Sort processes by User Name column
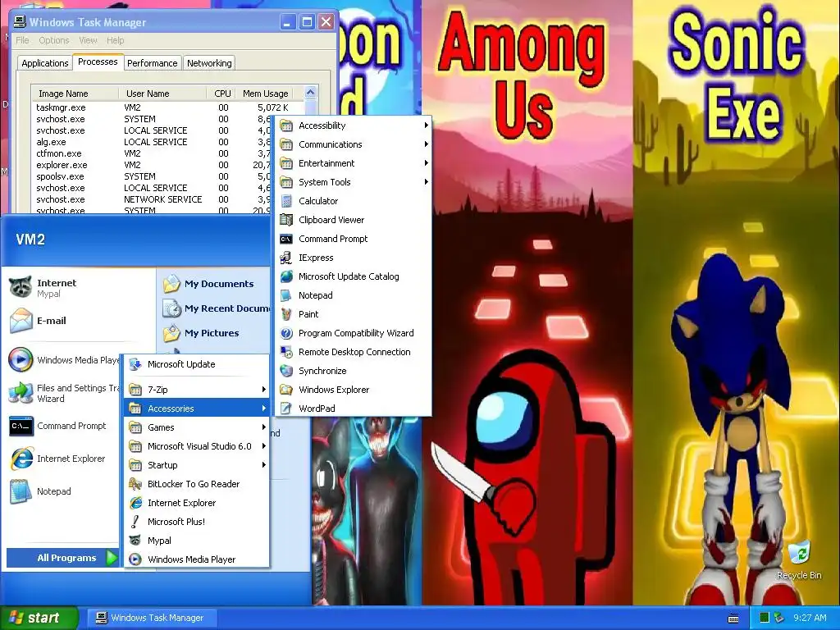Viewport: 840px width, 630px height. pos(162,94)
